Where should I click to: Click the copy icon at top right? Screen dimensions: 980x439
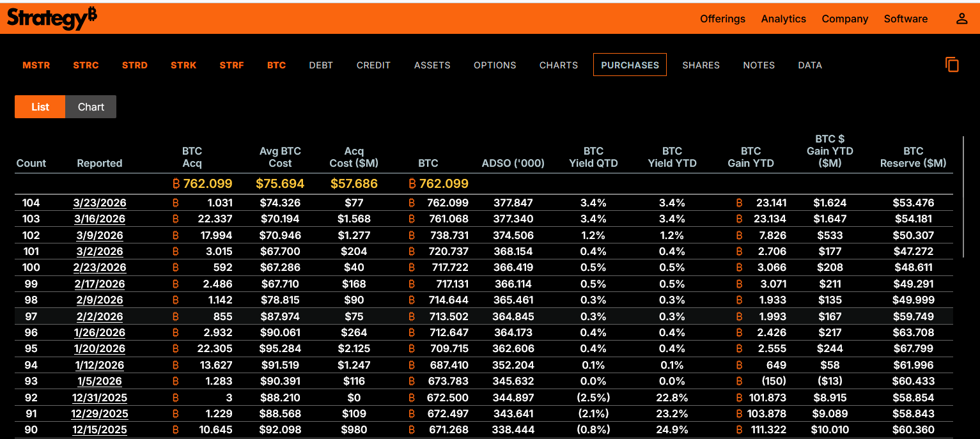click(953, 65)
